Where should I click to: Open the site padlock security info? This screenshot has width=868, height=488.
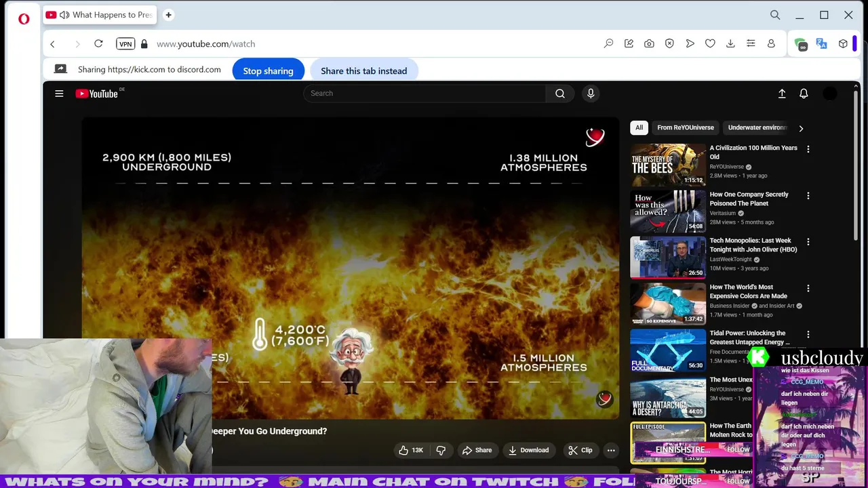(x=144, y=43)
